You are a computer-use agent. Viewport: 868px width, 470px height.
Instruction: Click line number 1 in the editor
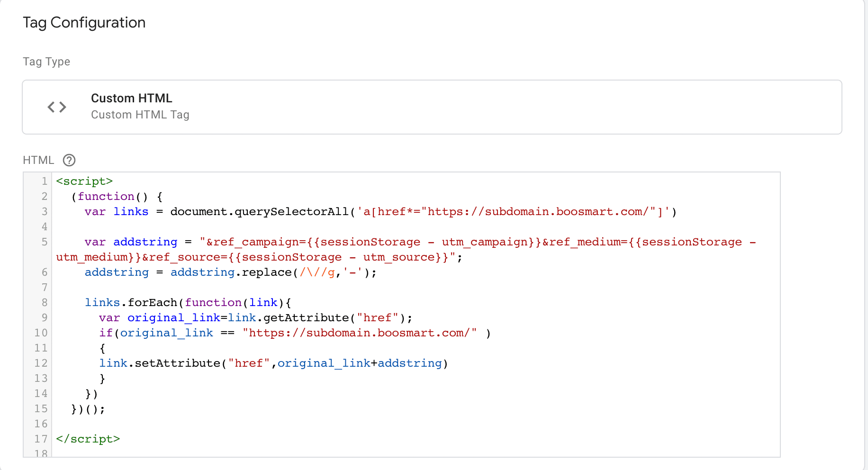click(x=44, y=181)
